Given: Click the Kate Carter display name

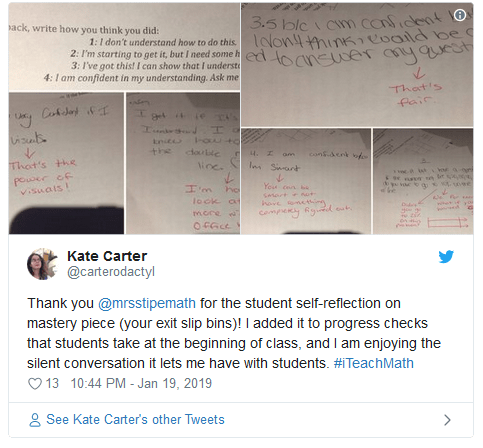Looking at the screenshot, I should pos(107,256).
